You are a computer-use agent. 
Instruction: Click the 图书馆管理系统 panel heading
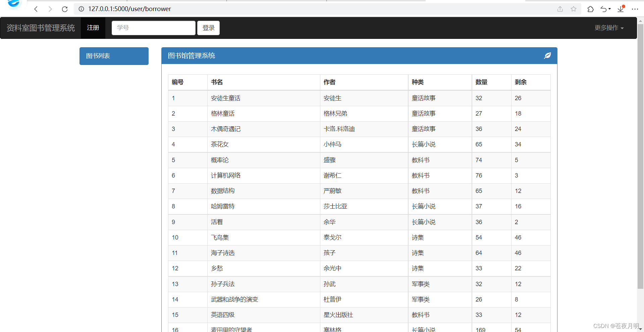click(x=192, y=56)
